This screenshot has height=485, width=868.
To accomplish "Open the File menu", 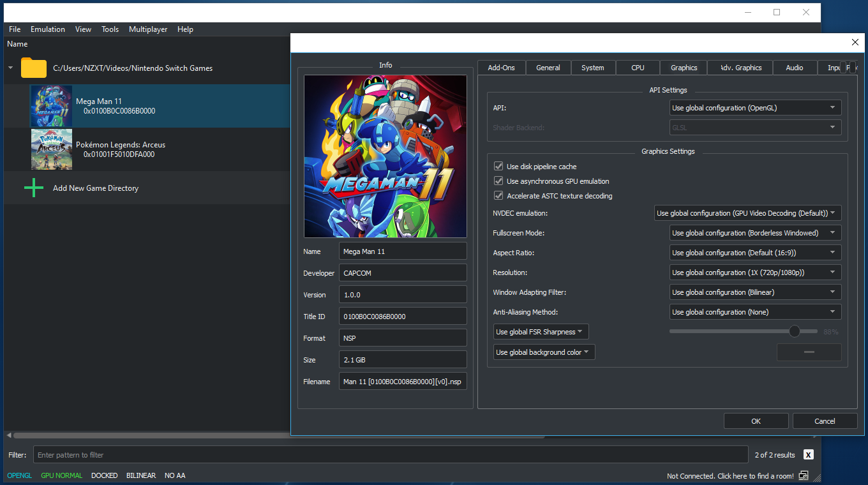I will (15, 29).
